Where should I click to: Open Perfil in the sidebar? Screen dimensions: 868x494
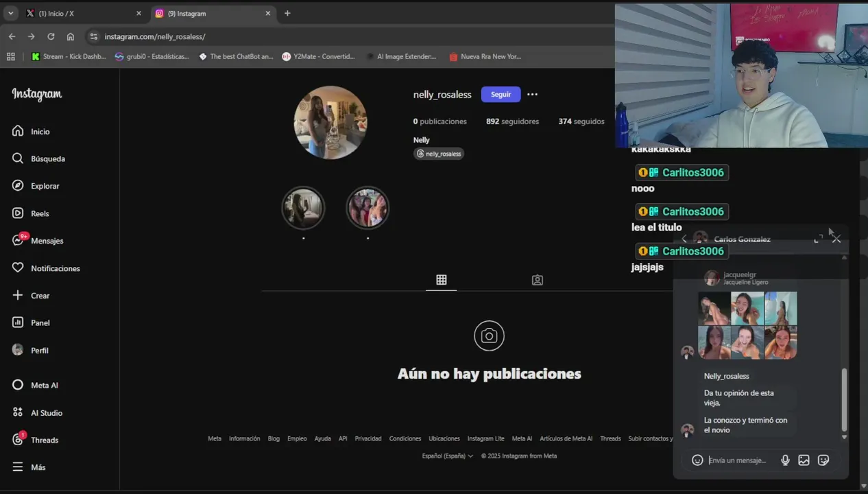click(x=30, y=350)
